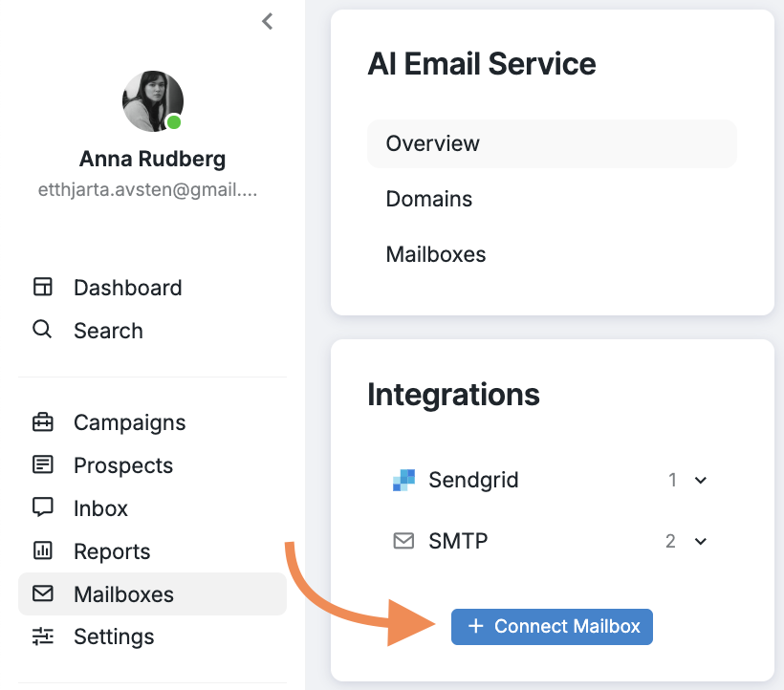The width and height of the screenshot is (784, 690).
Task: Click the Mailboxes envelope icon
Action: pos(42,593)
